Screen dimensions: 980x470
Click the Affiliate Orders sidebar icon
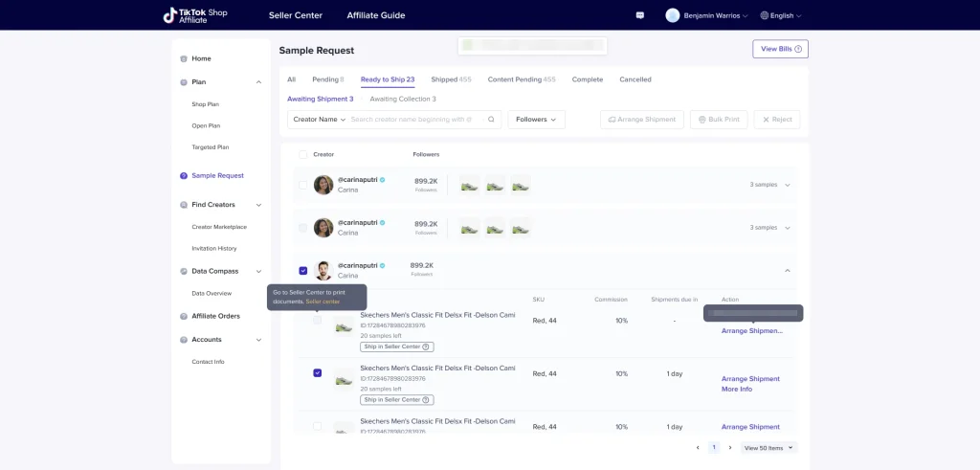pos(184,316)
